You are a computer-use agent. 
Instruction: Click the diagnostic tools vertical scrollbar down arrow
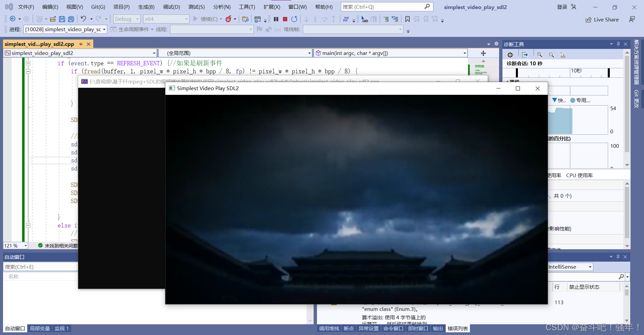(x=627, y=165)
